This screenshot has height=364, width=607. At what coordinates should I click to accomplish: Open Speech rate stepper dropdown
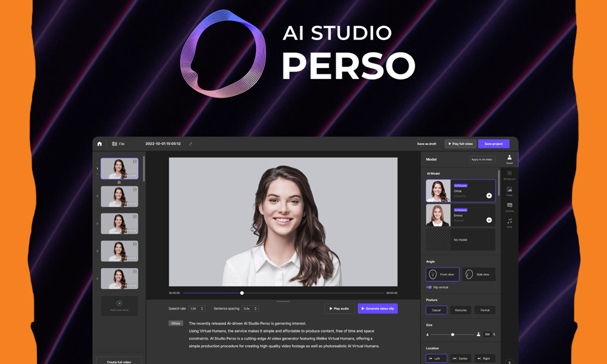click(202, 309)
